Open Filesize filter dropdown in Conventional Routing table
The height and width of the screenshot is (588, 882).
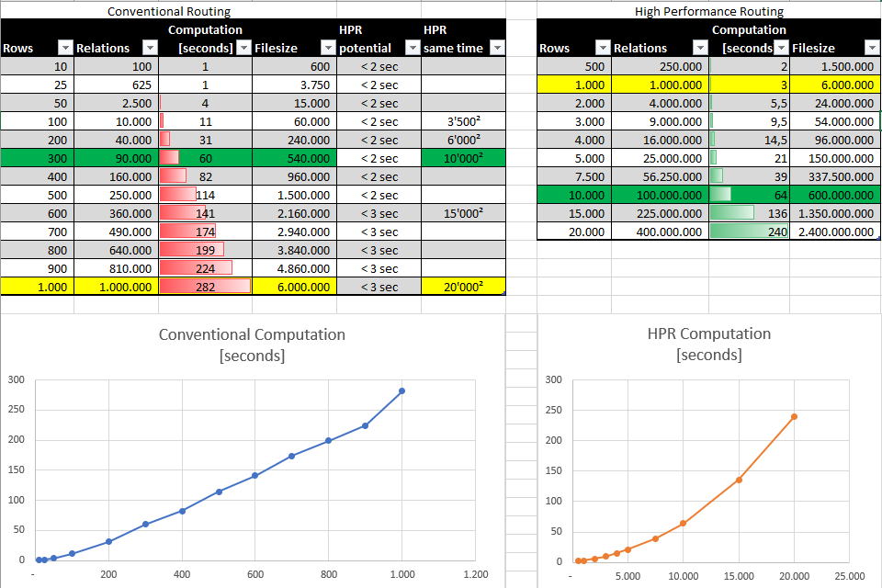click(x=328, y=48)
